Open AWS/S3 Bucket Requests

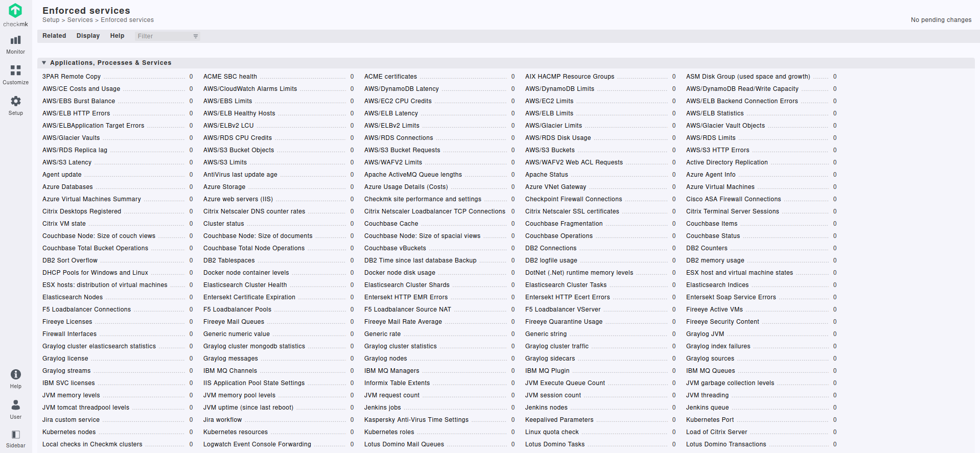402,150
